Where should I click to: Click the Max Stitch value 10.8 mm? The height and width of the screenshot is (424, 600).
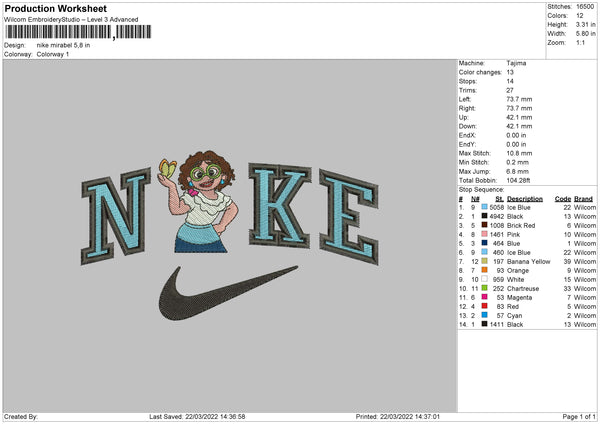point(519,153)
